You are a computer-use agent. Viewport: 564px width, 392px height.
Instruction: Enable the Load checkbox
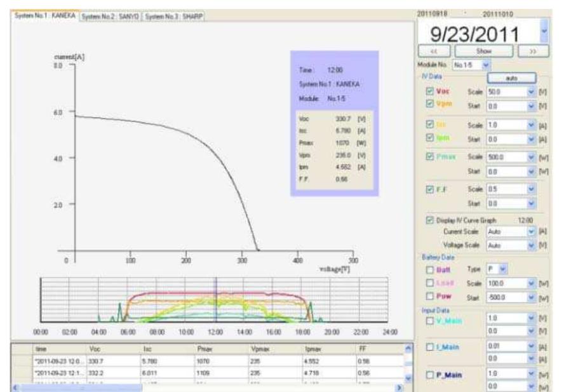(x=430, y=283)
